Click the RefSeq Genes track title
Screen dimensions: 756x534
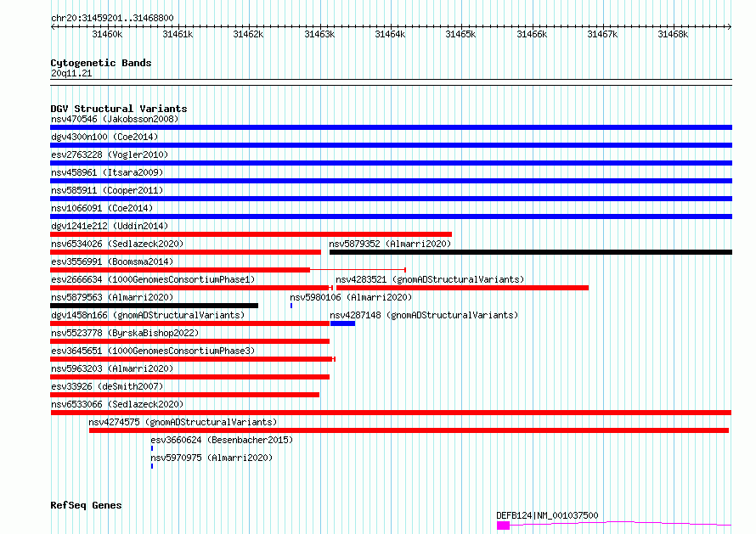pyautogui.click(x=86, y=505)
